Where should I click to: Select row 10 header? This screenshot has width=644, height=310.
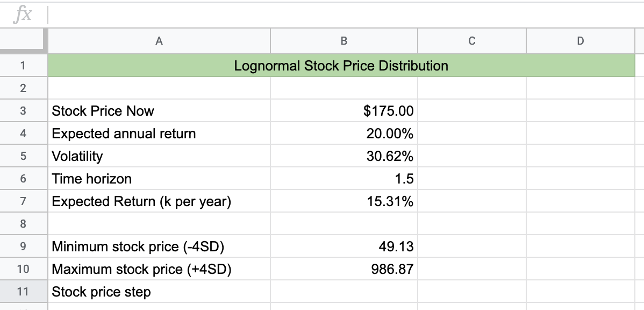pyautogui.click(x=24, y=269)
